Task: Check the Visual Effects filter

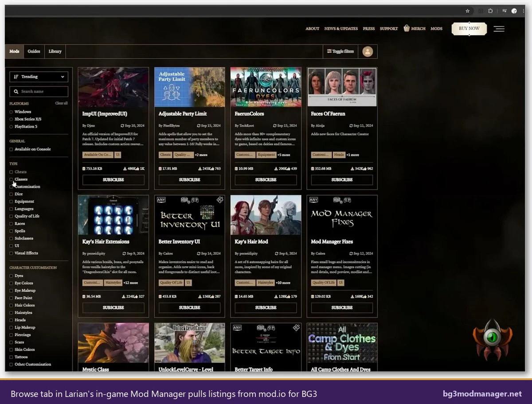Action: point(12,253)
